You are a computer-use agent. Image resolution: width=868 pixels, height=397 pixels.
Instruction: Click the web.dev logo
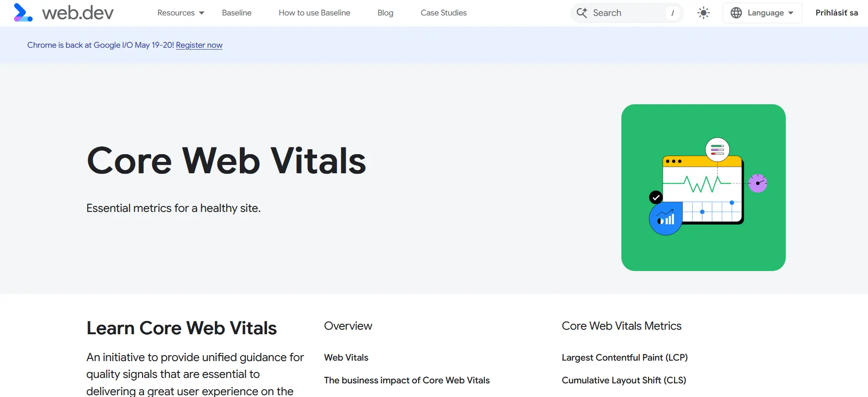pos(64,12)
